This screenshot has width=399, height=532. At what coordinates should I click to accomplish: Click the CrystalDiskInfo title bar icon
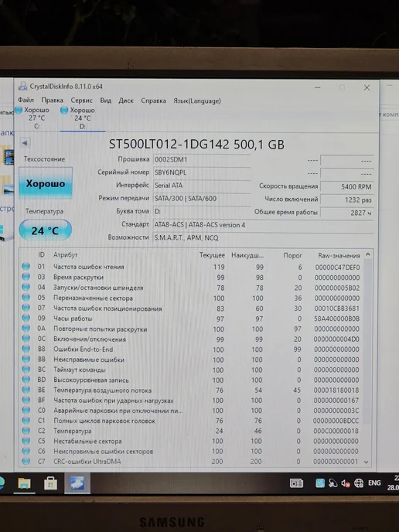22,86
